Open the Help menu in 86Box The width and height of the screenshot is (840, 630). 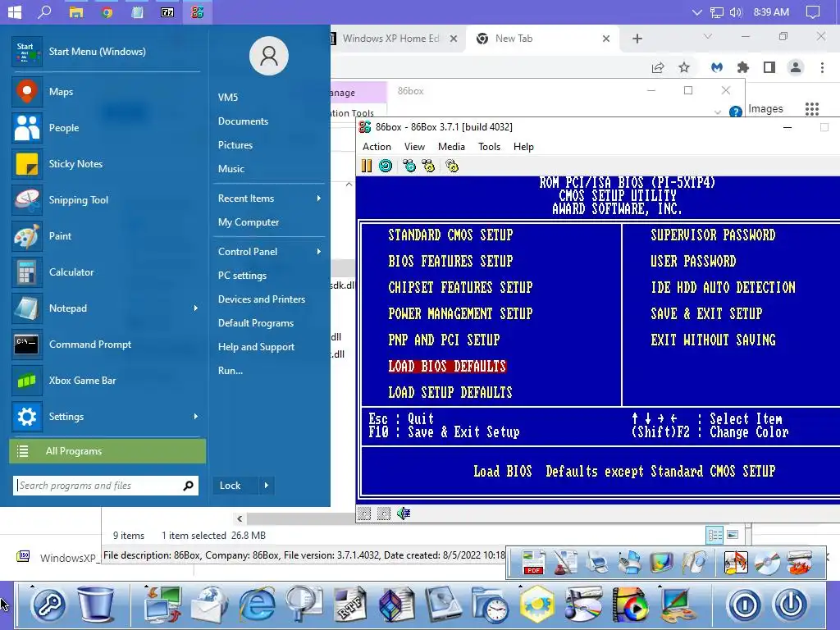(x=523, y=147)
